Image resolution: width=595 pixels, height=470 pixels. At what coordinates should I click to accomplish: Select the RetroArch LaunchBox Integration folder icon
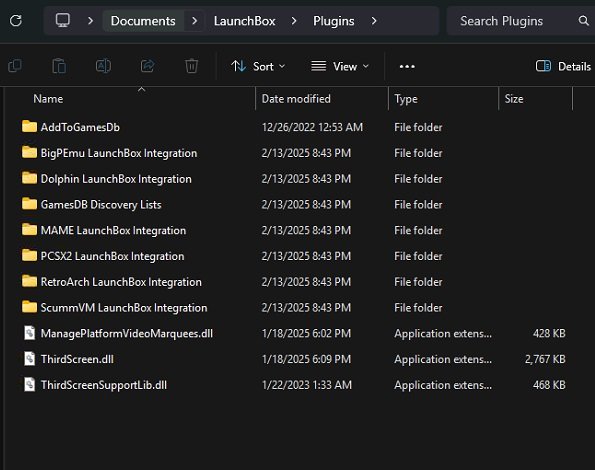tap(29, 281)
